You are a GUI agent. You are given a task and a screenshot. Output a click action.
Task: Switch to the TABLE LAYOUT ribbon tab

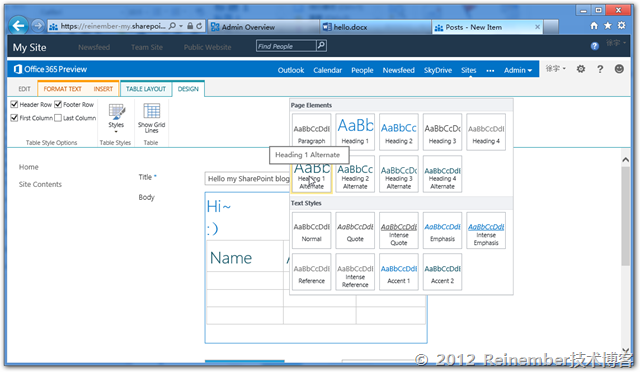pyautogui.click(x=146, y=89)
